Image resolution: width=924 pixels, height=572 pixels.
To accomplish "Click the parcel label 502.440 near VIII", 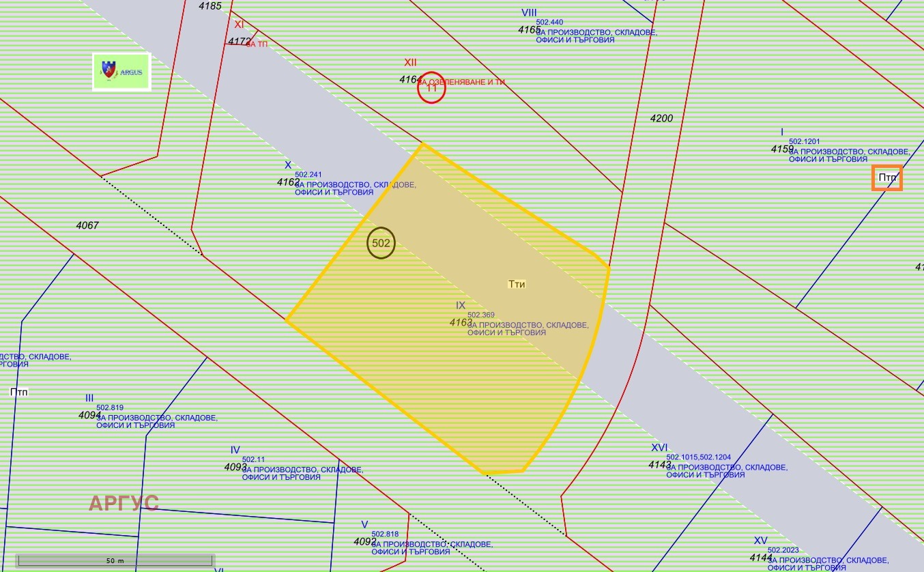I will (x=549, y=23).
